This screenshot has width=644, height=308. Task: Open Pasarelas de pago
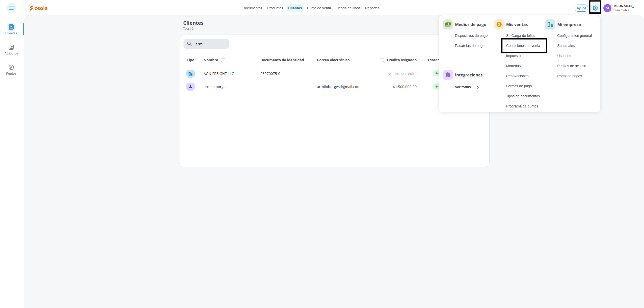click(469, 46)
